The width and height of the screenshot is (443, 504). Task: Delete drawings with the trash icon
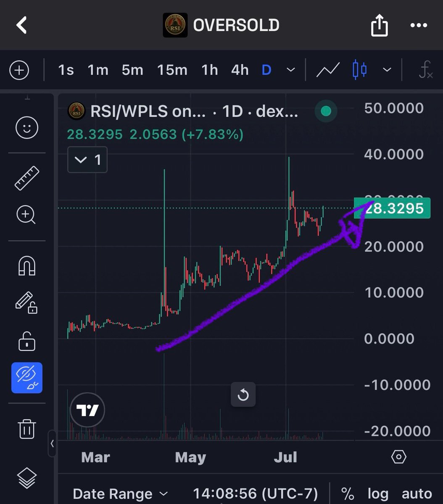(x=27, y=429)
